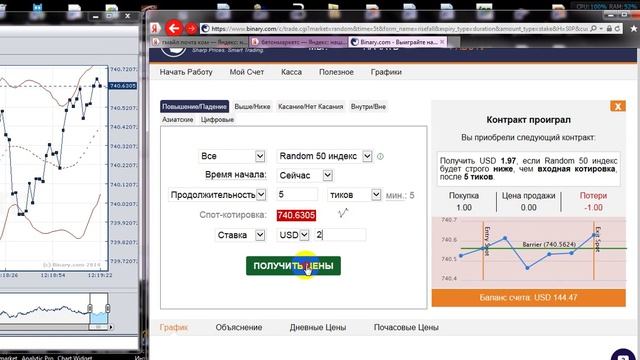This screenshot has height=360, width=640.
Task: Open the Ставка amount type dropdown
Action: click(240, 235)
